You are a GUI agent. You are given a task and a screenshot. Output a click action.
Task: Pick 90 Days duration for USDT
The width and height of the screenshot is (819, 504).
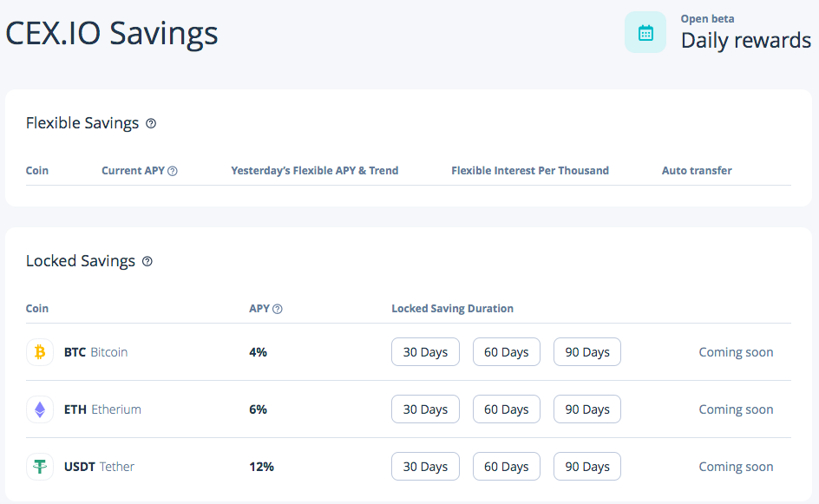tap(587, 467)
